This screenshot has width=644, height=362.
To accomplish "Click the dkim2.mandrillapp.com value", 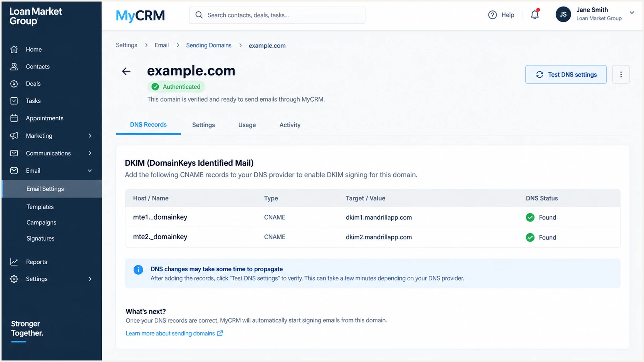I will pos(379,237).
